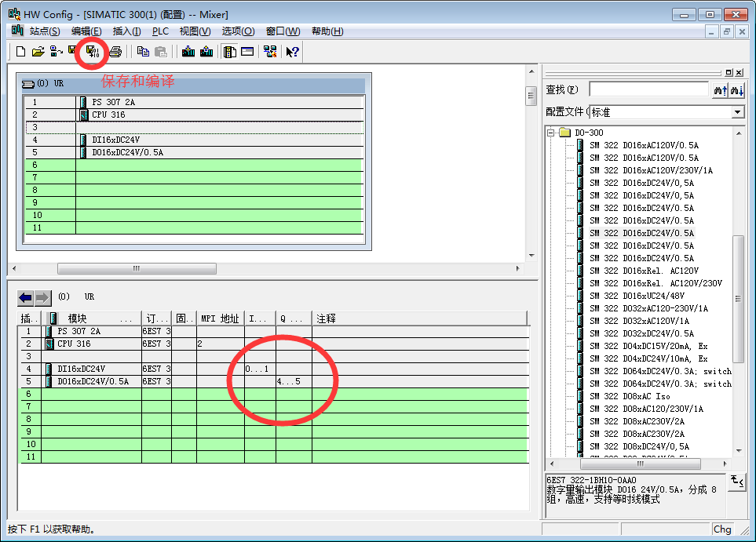The width and height of the screenshot is (756, 542).
Task: Open the 站点(S) menu
Action: tap(44, 31)
